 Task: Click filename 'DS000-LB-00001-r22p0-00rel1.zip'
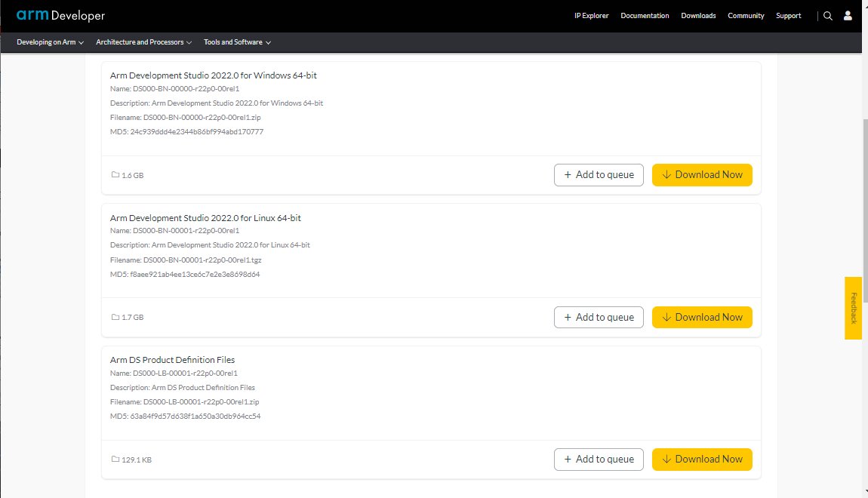(x=201, y=402)
